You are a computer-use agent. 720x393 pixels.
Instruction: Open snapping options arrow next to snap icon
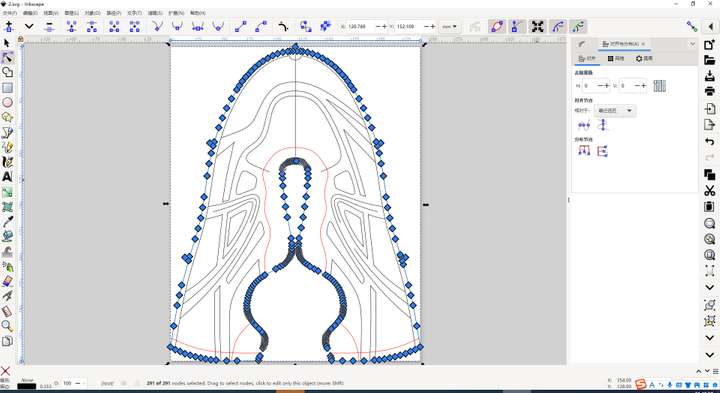(x=711, y=27)
